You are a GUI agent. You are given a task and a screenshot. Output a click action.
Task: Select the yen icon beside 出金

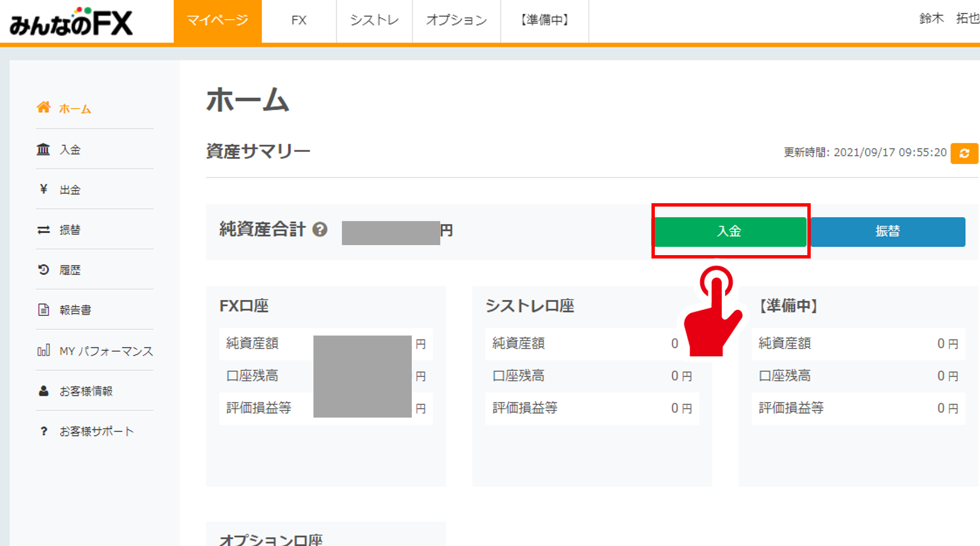coord(44,189)
